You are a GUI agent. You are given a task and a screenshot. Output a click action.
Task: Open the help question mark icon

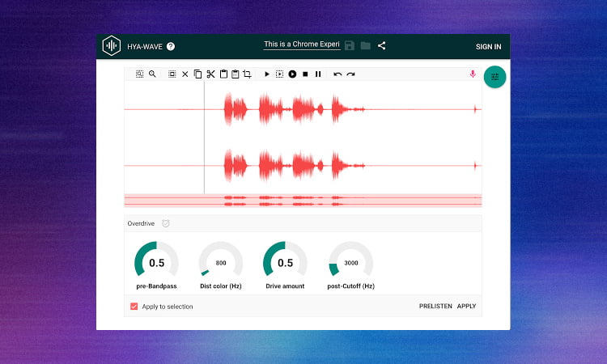point(171,47)
